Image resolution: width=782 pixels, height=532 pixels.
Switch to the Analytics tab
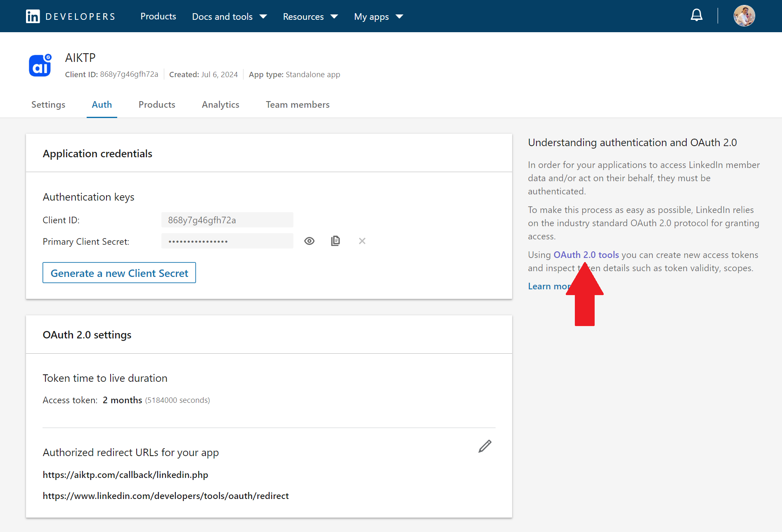220,105
